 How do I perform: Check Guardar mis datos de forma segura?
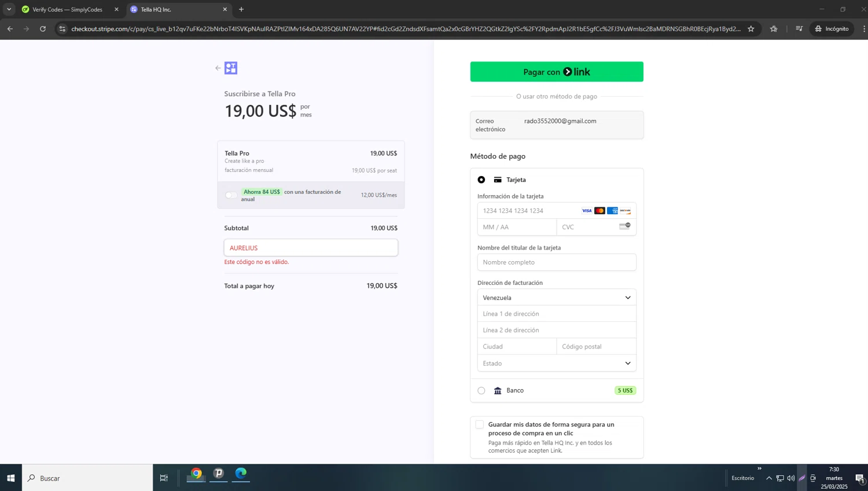point(480,425)
